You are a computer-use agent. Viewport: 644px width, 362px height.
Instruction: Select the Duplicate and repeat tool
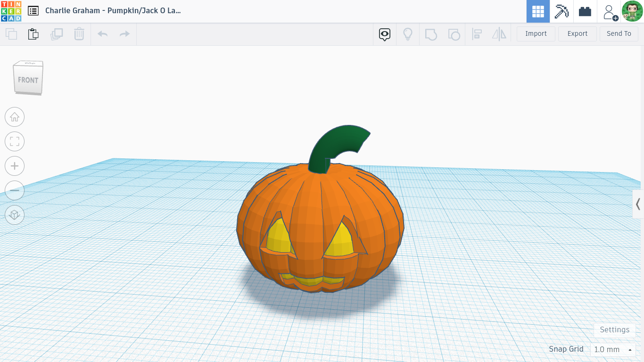[57, 34]
